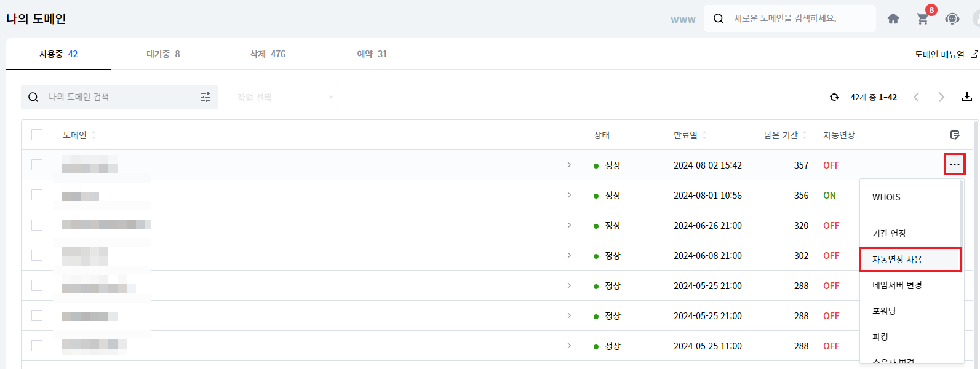Switch to the 대기중 tab

point(163,54)
